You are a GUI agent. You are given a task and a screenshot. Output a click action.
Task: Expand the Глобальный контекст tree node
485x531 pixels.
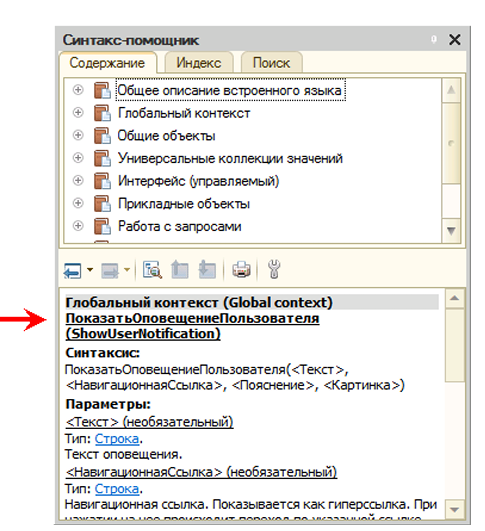pos(78,112)
